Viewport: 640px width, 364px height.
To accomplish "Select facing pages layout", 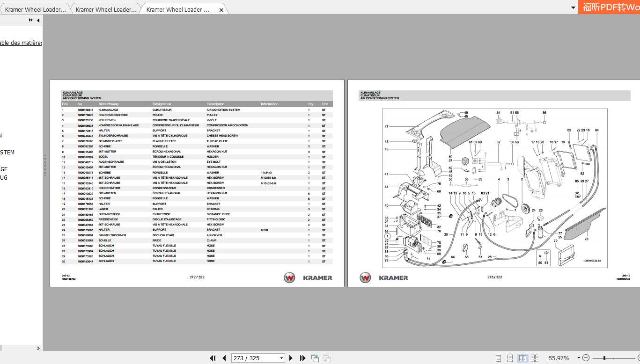I will (522, 358).
